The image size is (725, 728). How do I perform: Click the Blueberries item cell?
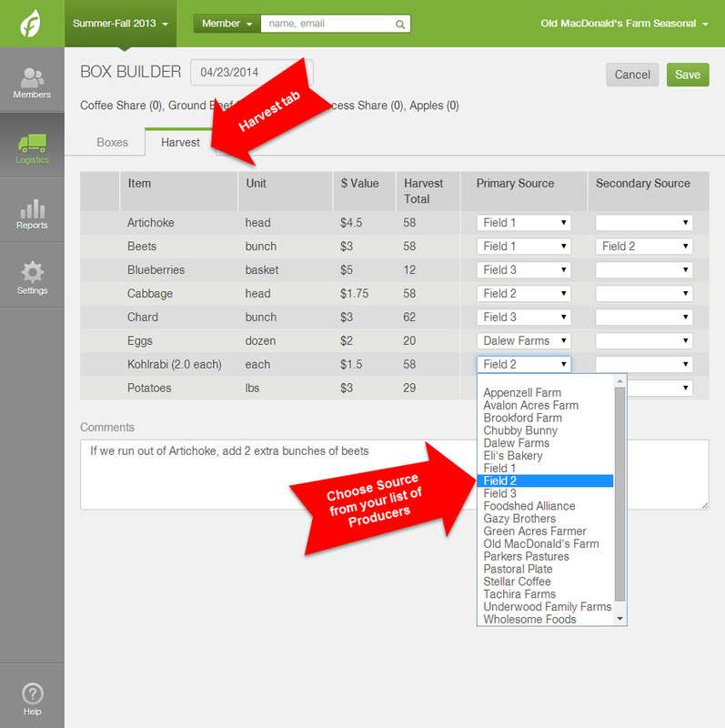[x=178, y=270]
